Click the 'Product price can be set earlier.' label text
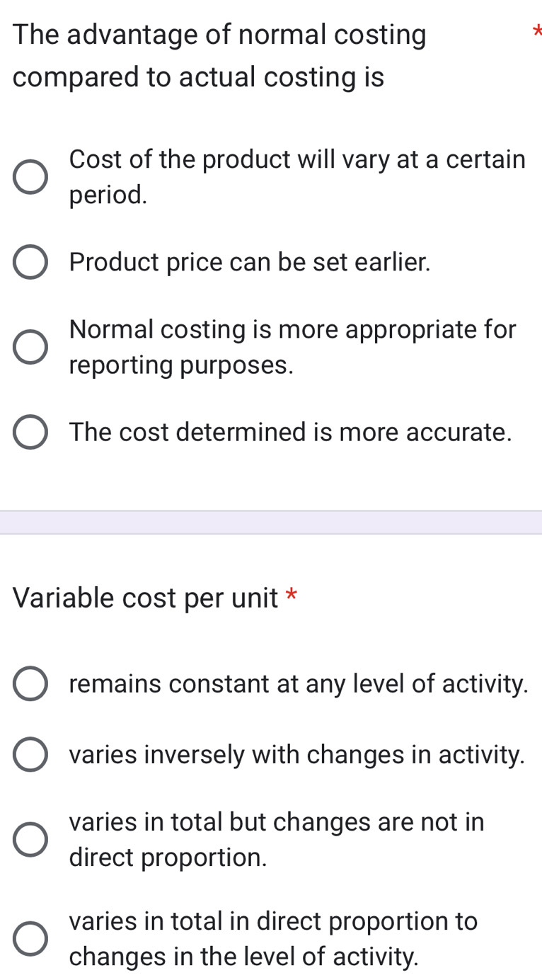This screenshot has height=980, width=542. tap(250, 263)
